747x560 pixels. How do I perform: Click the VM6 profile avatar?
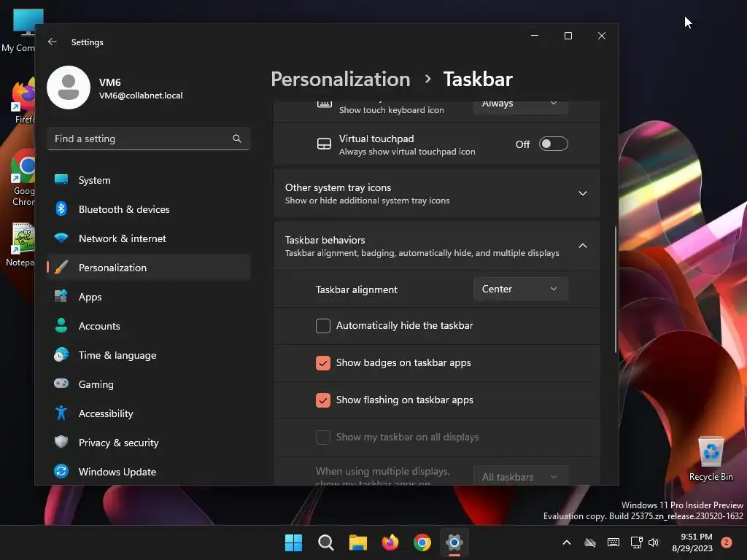click(x=69, y=87)
